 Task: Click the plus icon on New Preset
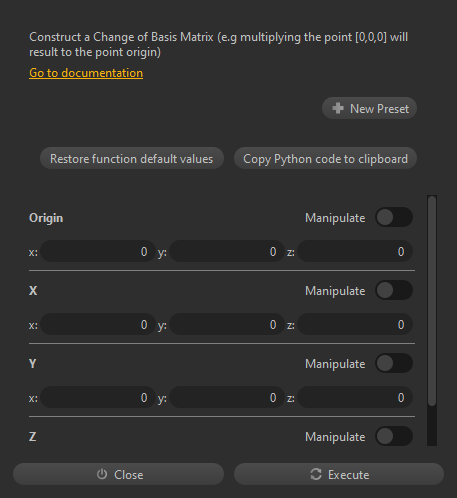tap(338, 108)
